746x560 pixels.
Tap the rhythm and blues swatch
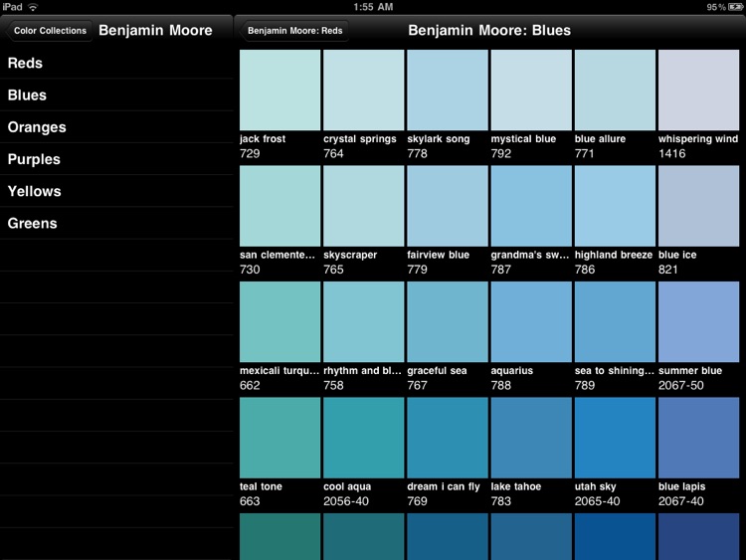[x=363, y=321]
